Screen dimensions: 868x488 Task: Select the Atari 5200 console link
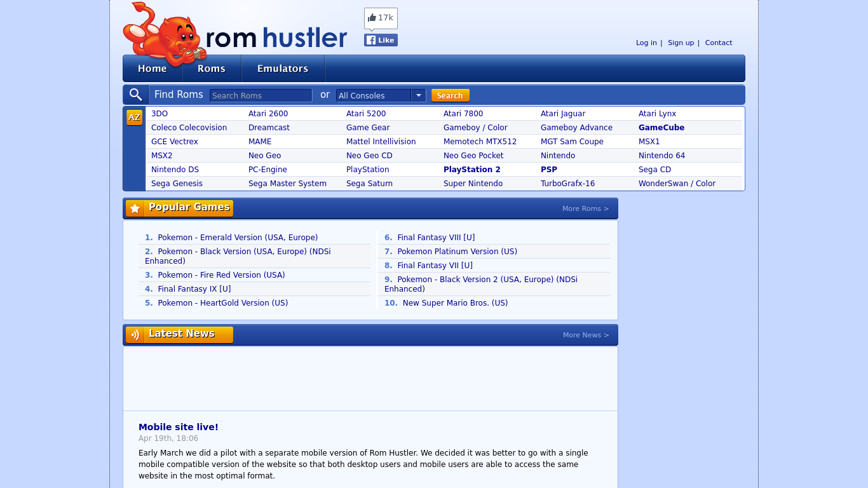pyautogui.click(x=366, y=114)
